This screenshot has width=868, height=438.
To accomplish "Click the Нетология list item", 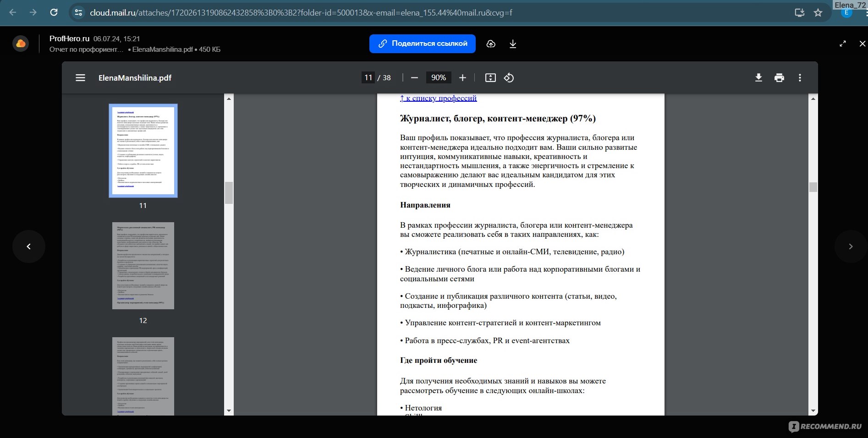I will (x=421, y=408).
